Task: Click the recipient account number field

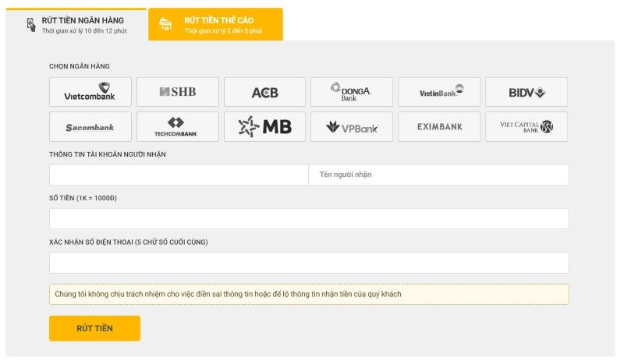Action: tap(179, 175)
